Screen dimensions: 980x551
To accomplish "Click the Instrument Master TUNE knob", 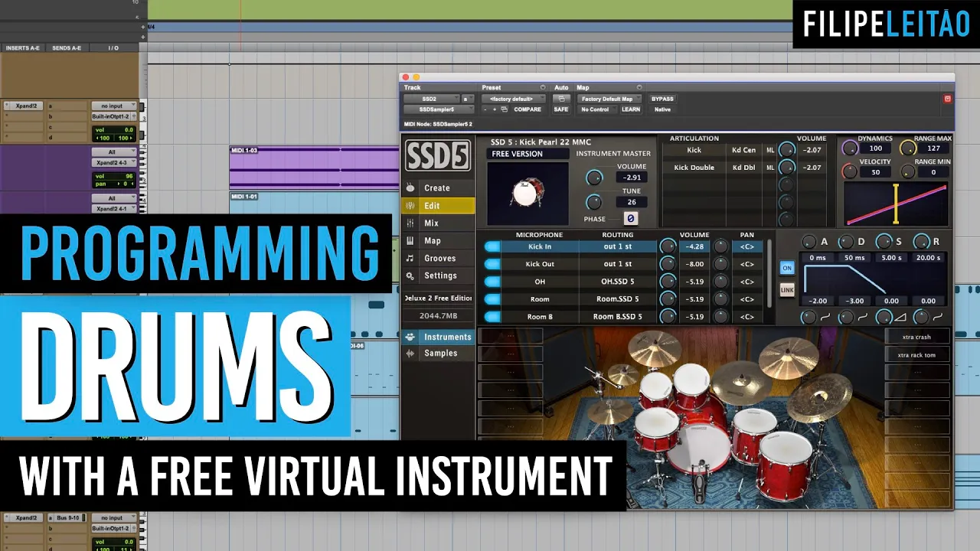I will click(x=594, y=202).
